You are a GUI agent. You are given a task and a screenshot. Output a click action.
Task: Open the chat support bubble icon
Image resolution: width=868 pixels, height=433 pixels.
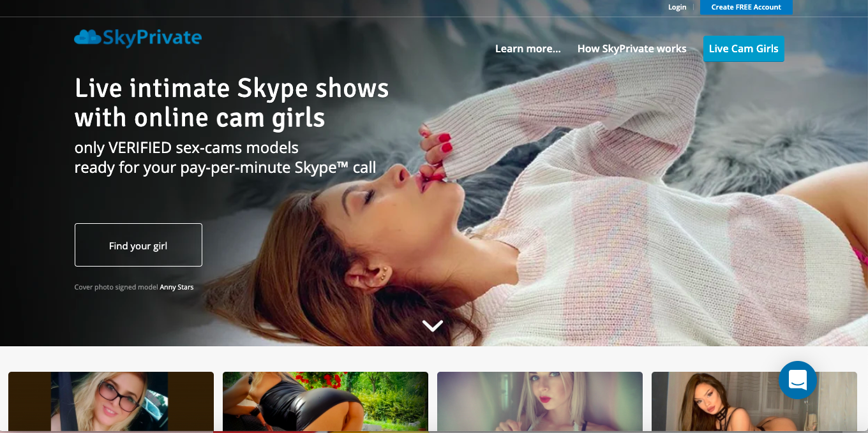coord(798,380)
